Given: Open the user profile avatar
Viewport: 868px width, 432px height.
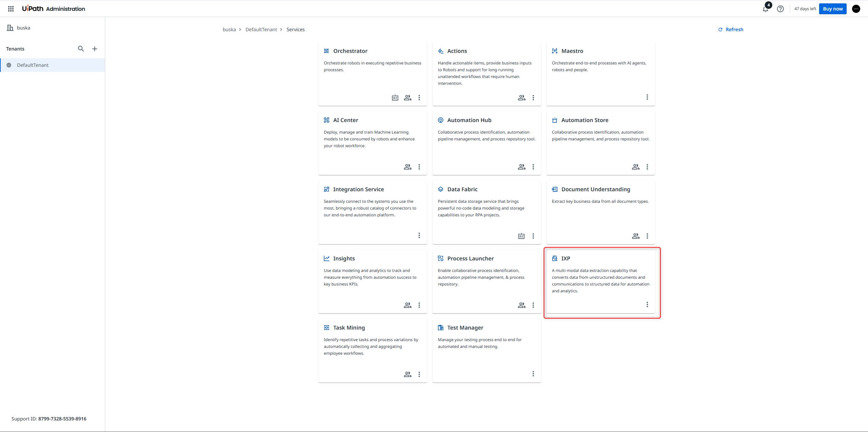Looking at the screenshot, I should click(856, 9).
